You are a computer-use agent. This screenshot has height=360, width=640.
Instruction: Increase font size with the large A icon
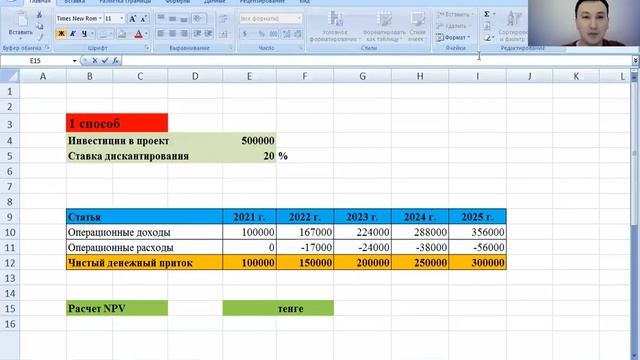(133, 19)
